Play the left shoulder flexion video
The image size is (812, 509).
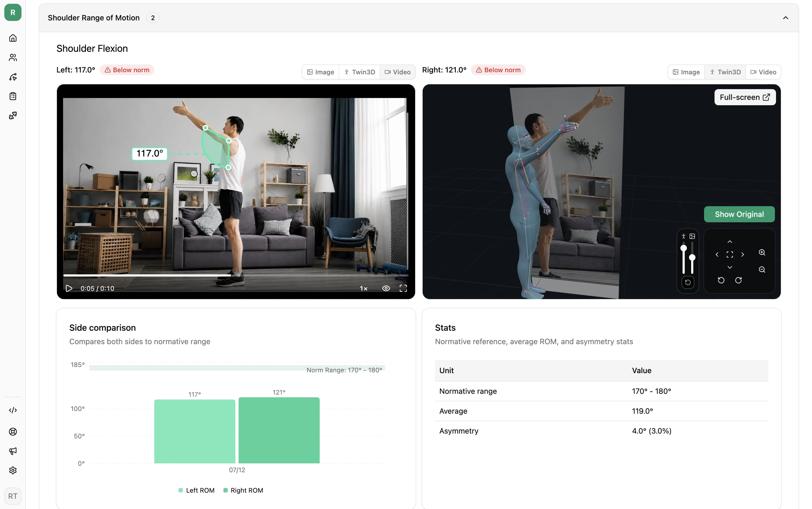(x=69, y=289)
